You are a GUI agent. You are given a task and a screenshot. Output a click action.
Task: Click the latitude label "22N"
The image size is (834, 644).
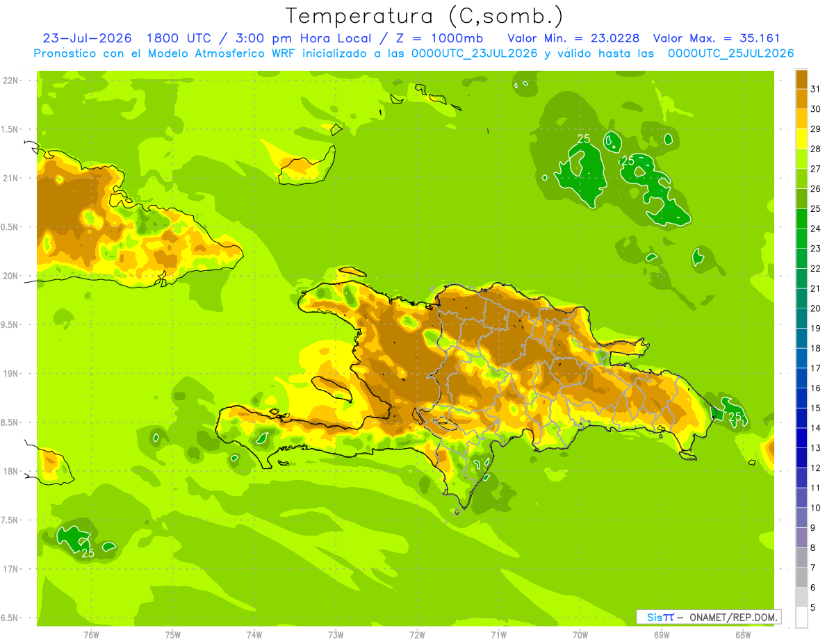11,81
